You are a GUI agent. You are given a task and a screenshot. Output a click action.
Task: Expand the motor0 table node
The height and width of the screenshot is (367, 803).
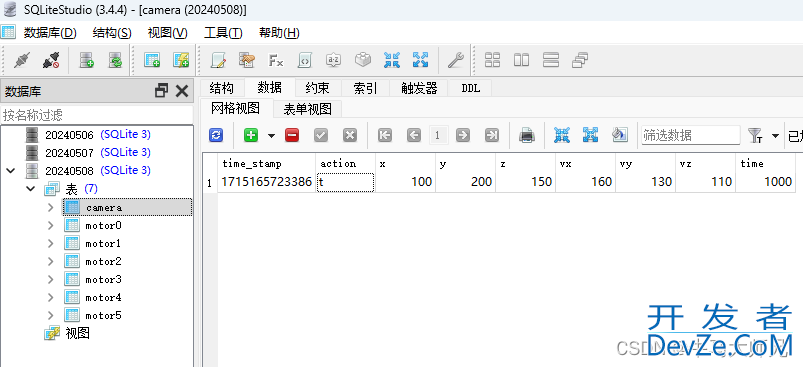click(50, 225)
